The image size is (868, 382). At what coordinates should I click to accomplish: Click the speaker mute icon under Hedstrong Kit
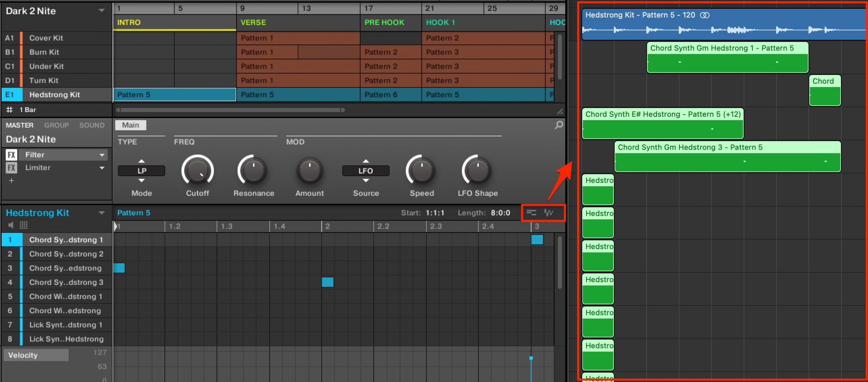tap(11, 225)
